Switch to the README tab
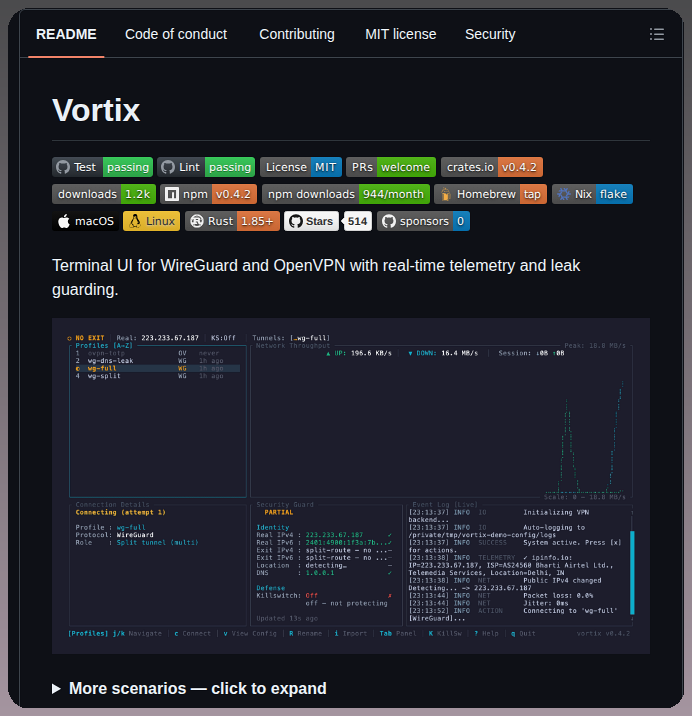 [66, 34]
